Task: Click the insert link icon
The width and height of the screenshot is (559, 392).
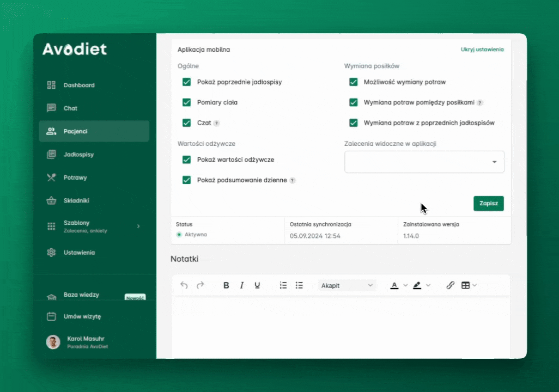Action: point(451,285)
